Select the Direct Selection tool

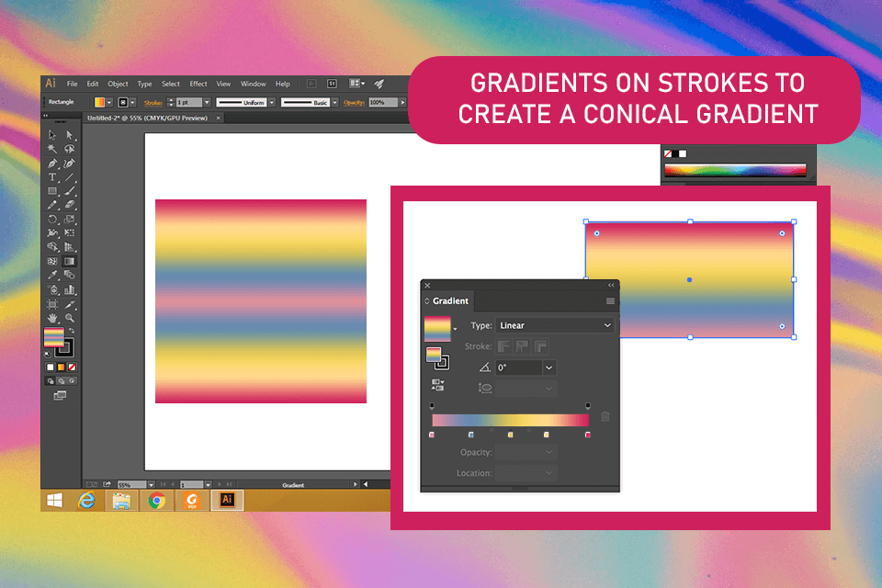click(69, 135)
